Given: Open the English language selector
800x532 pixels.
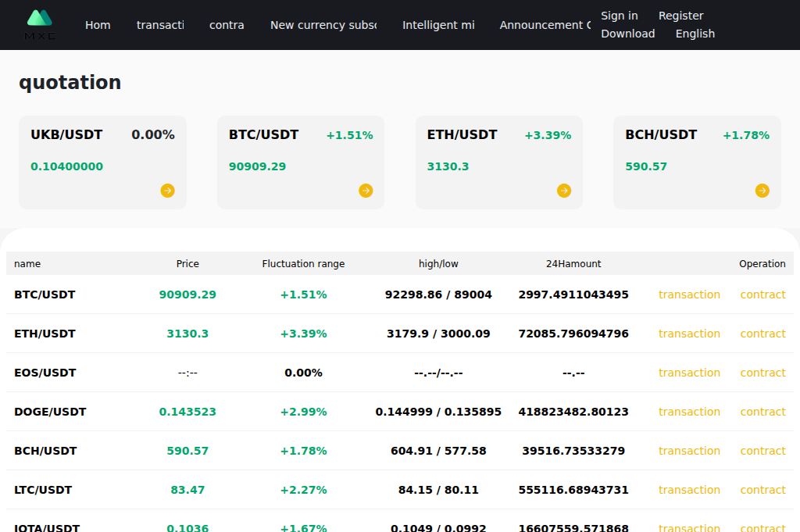Looking at the screenshot, I should point(695,33).
